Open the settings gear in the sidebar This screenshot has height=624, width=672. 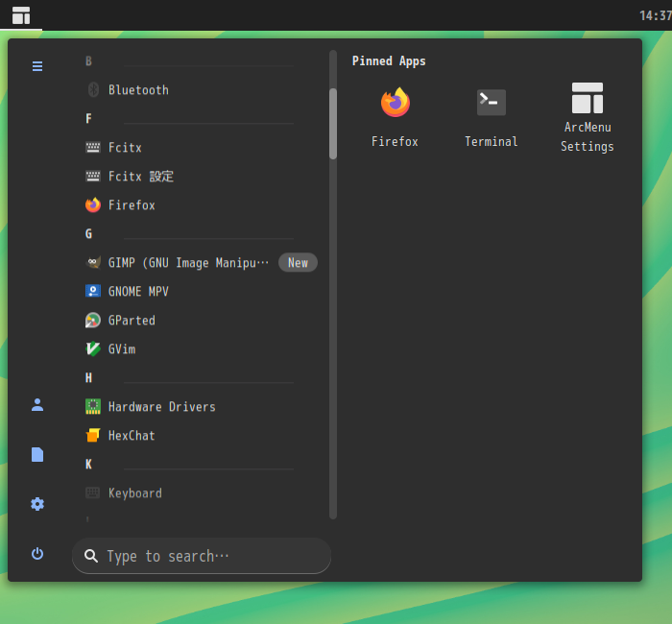[37, 504]
